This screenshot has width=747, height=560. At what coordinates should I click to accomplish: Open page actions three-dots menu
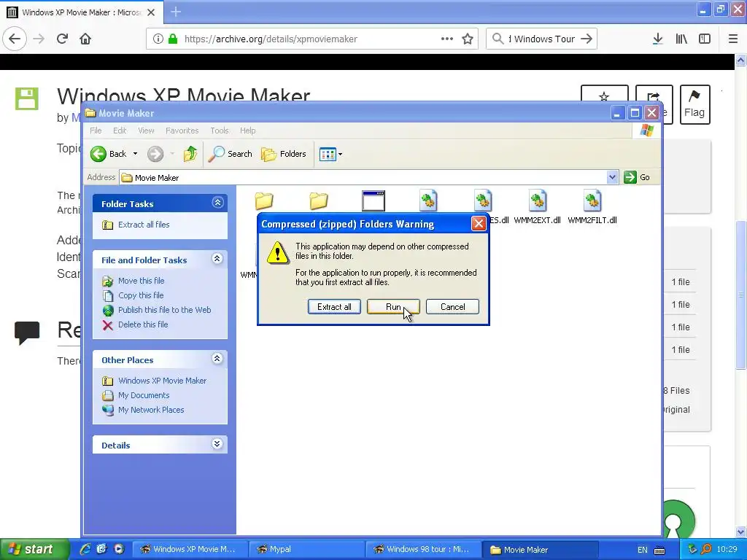pos(447,39)
